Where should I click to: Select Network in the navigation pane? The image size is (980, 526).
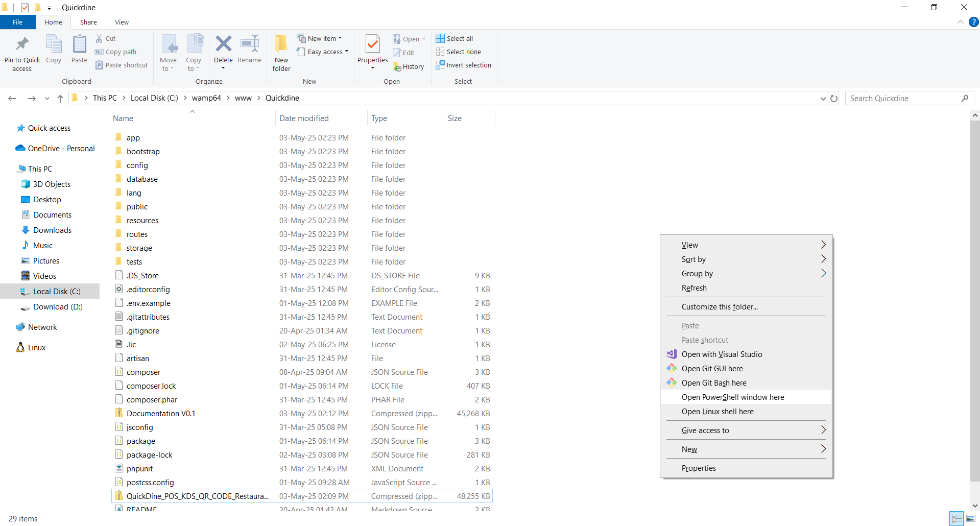click(x=42, y=327)
